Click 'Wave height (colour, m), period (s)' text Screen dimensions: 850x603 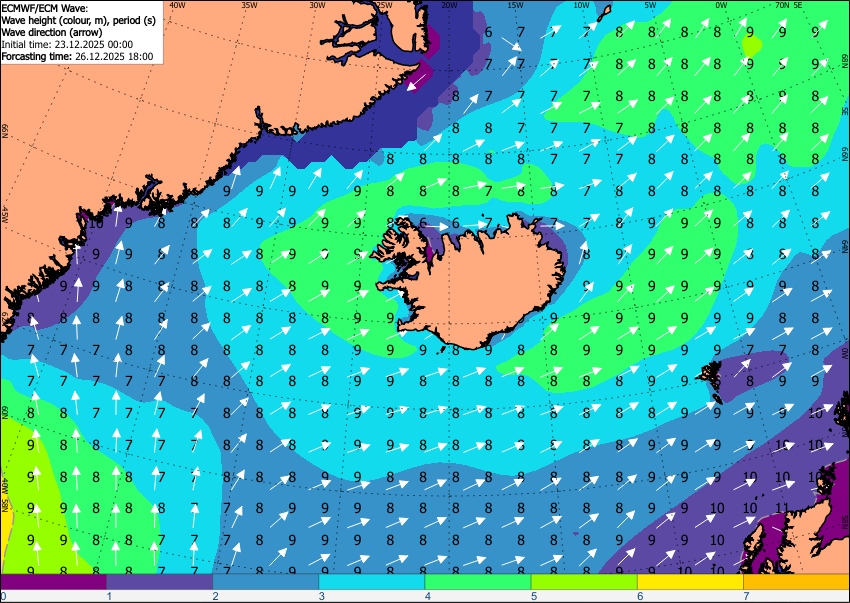point(79,20)
